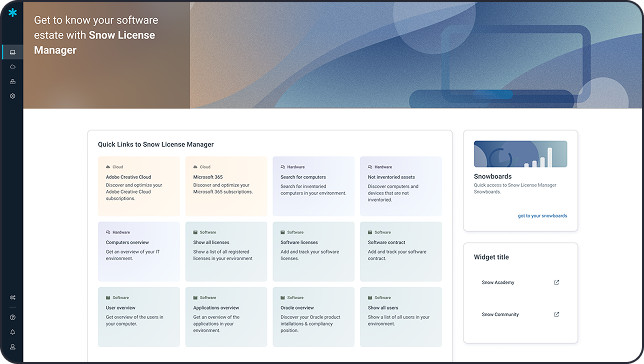Click the Snow asterisk logo
This screenshot has height=364, width=644.
click(12, 12)
